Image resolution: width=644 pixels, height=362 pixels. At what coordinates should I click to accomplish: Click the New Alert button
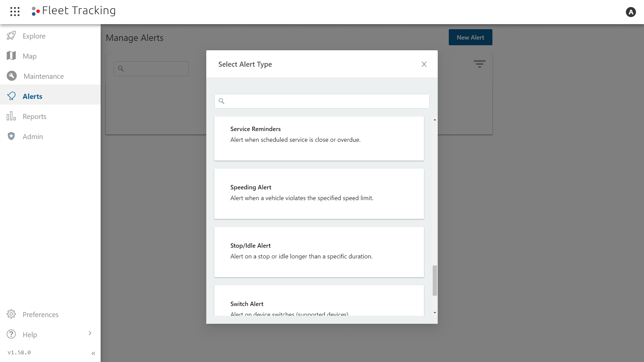[471, 38]
